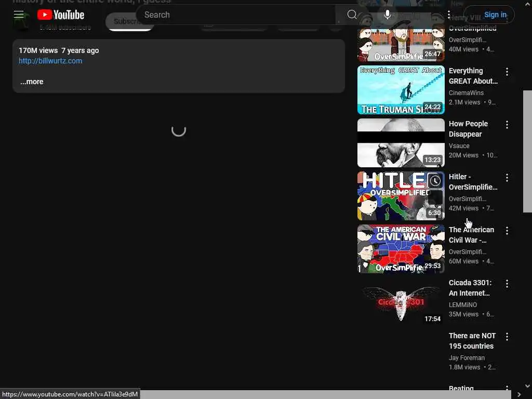Click the vertical page scrollbar thumb
Image resolution: width=532 pixels, height=399 pixels.
(x=527, y=151)
